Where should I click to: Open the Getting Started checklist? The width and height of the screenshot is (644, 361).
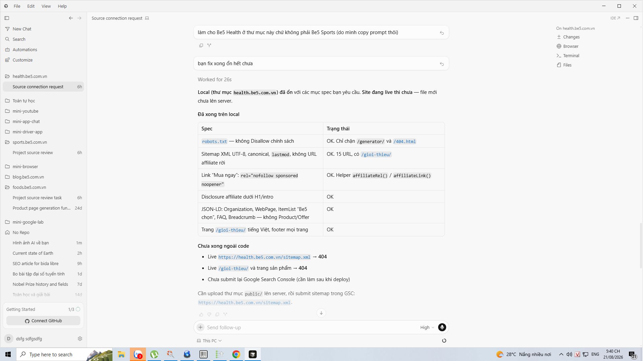click(43, 310)
